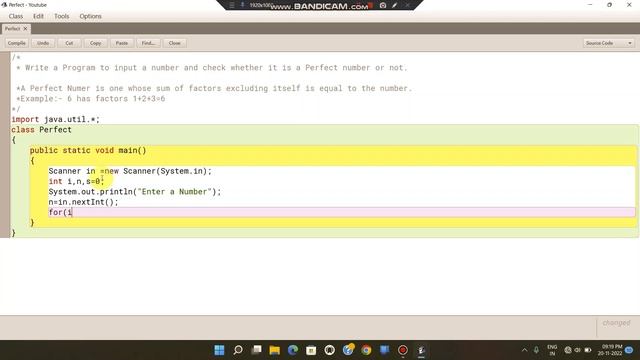The width and height of the screenshot is (640, 360).
Task: Compile the class with the Compile button
Action: pyautogui.click(x=17, y=43)
